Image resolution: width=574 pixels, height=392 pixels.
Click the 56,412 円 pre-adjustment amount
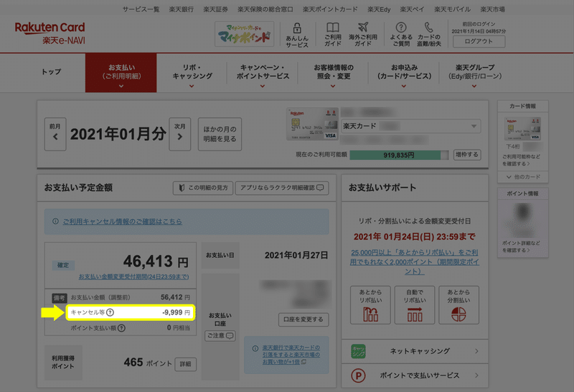[175, 297]
